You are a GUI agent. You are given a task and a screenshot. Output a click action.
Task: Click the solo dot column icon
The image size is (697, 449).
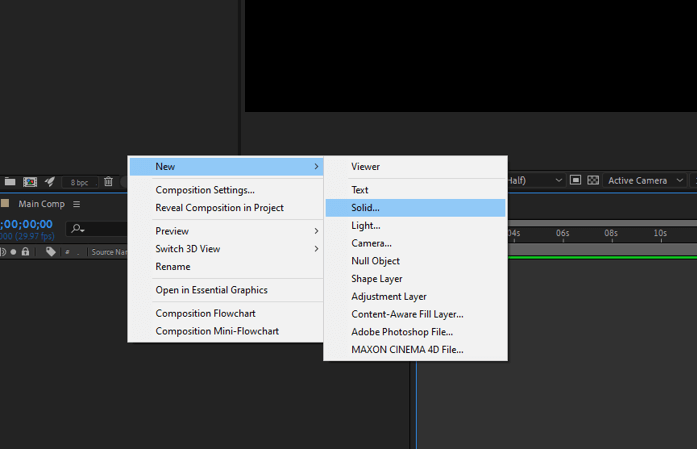pyautogui.click(x=13, y=252)
